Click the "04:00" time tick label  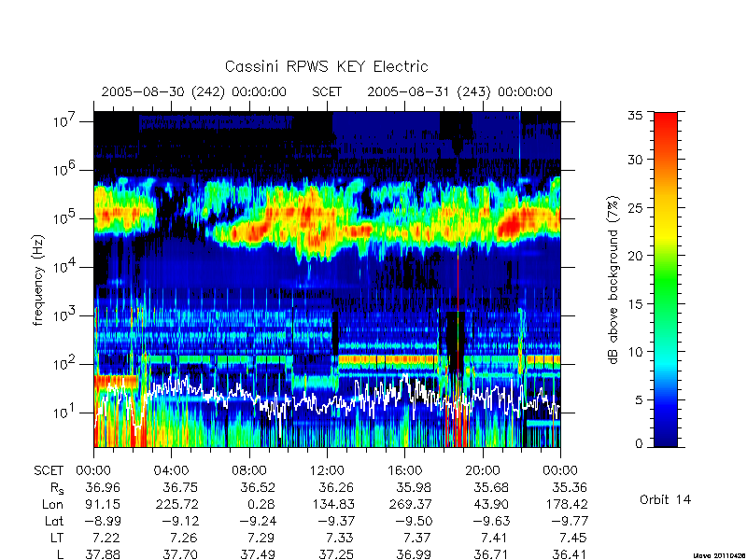(171, 470)
